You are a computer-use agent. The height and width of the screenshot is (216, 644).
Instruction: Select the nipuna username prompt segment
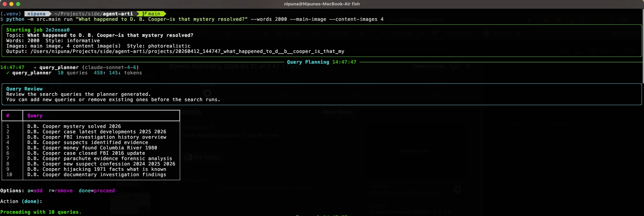click(x=36, y=14)
